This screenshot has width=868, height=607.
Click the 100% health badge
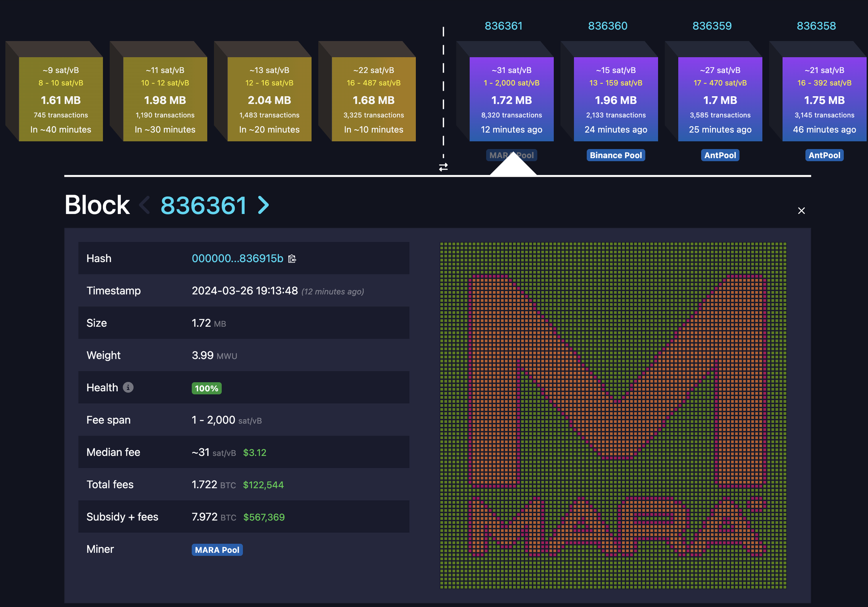[x=206, y=388]
